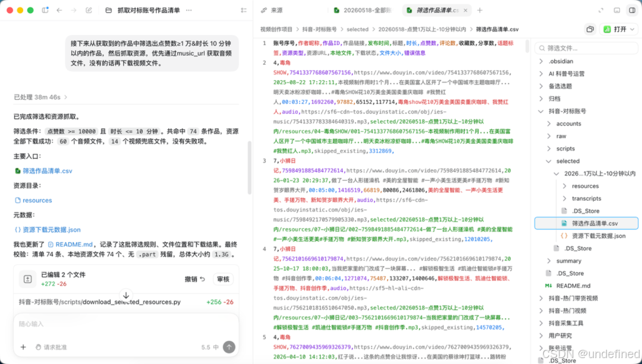Expand the 抖音采集工具 folder
642x364 pixels.
tap(542, 323)
